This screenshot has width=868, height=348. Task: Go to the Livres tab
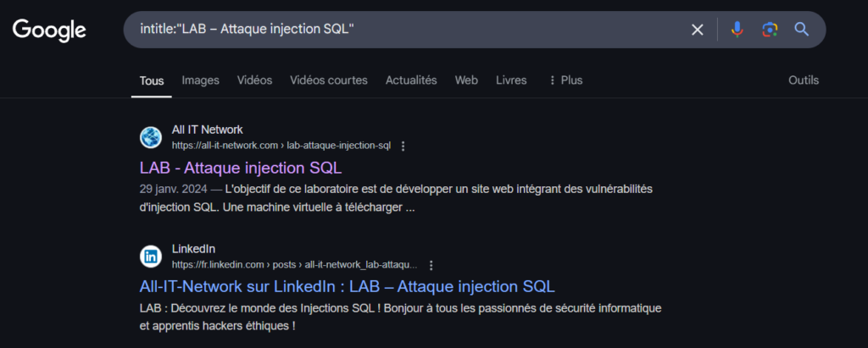click(511, 80)
